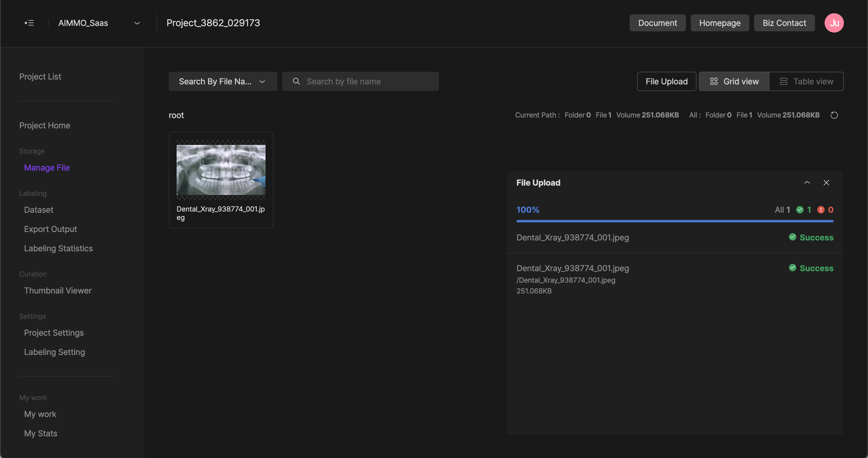Open the Dental_Xray_938774_001.jpeg thumbnail

click(x=221, y=170)
